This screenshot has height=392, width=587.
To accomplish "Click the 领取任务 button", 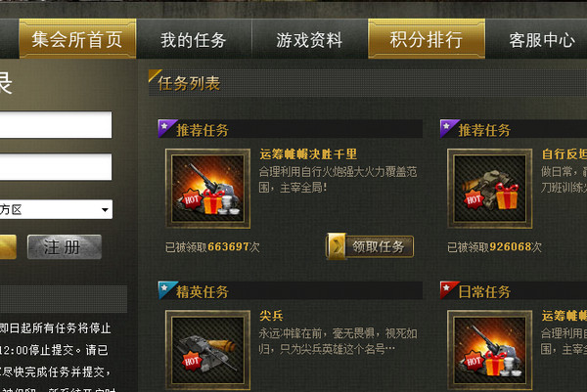I will pyautogui.click(x=370, y=246).
